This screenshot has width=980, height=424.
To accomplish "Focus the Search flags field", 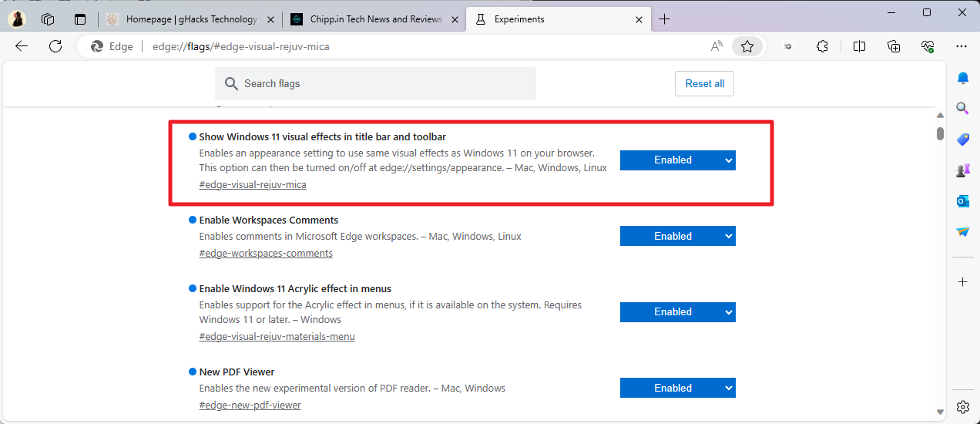I will (375, 84).
